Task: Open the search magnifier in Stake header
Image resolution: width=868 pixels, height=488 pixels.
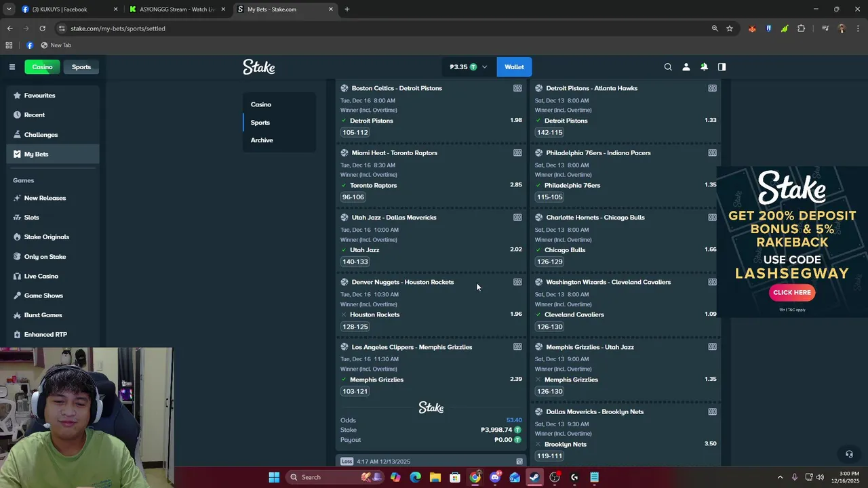Action: pyautogui.click(x=668, y=67)
